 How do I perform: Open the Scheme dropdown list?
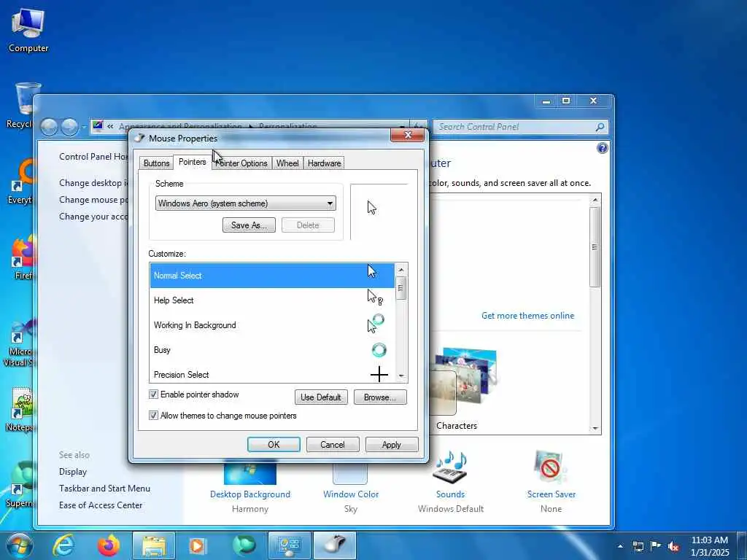245,203
